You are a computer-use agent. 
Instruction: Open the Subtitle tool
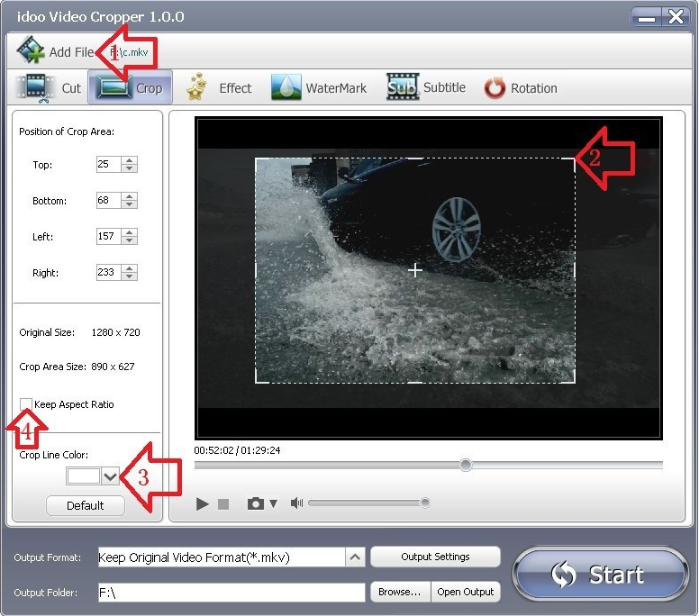click(403, 88)
